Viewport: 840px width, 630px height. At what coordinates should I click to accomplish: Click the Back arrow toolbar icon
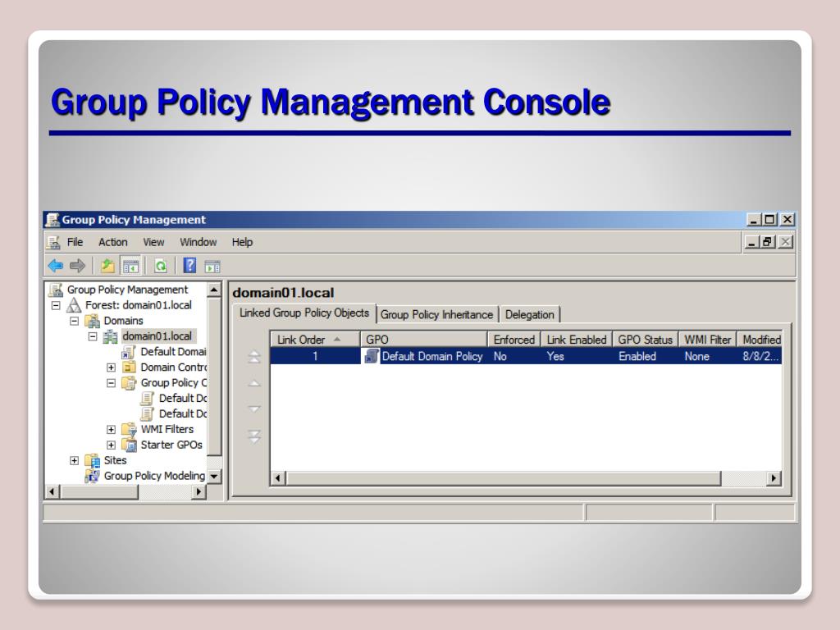(x=56, y=265)
